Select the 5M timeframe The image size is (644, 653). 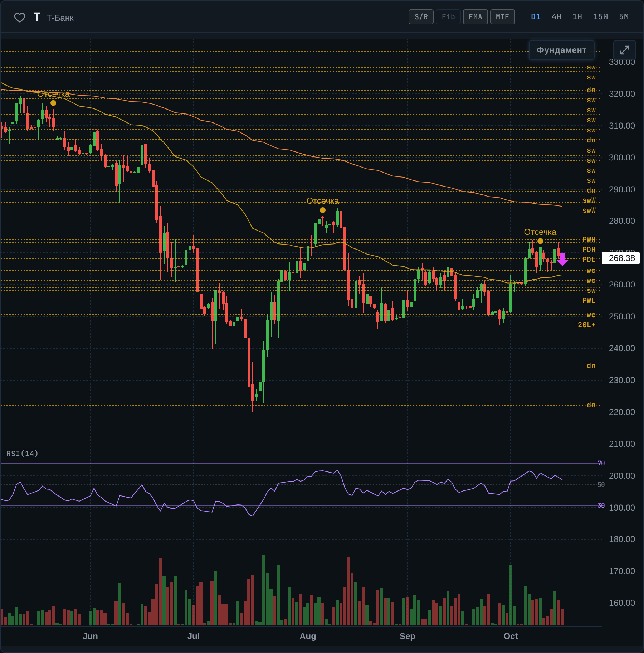point(624,17)
